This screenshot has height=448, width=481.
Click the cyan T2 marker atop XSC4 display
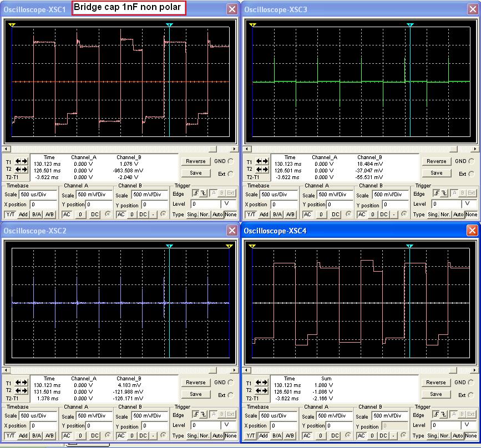(409, 246)
